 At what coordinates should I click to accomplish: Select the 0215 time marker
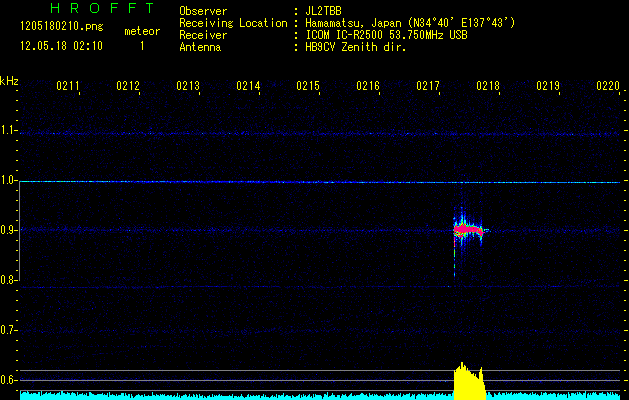(x=308, y=87)
